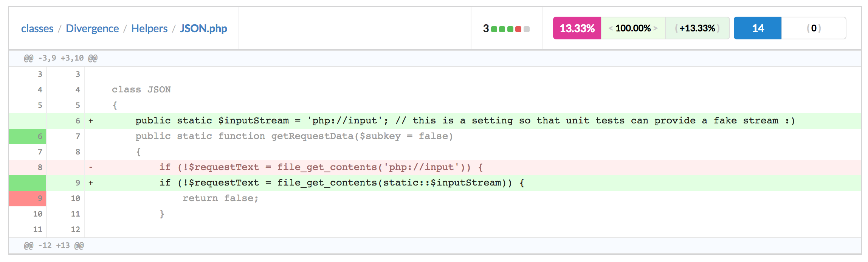This screenshot has width=868, height=262.
Task: Open the classes breadcrumb link
Action: (37, 29)
